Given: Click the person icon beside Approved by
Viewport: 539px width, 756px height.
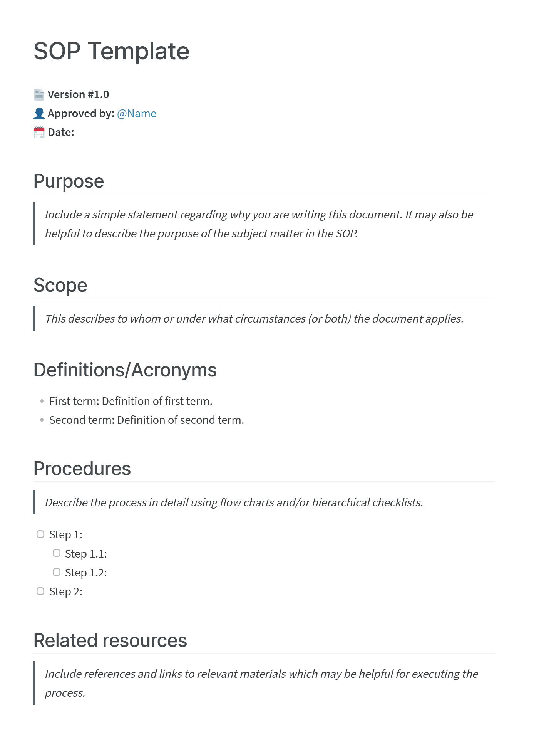Looking at the screenshot, I should (x=39, y=113).
